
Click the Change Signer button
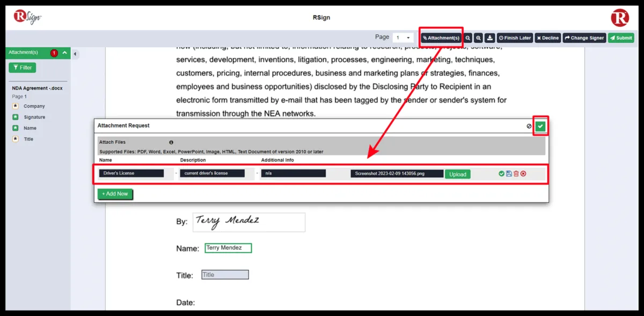(584, 38)
